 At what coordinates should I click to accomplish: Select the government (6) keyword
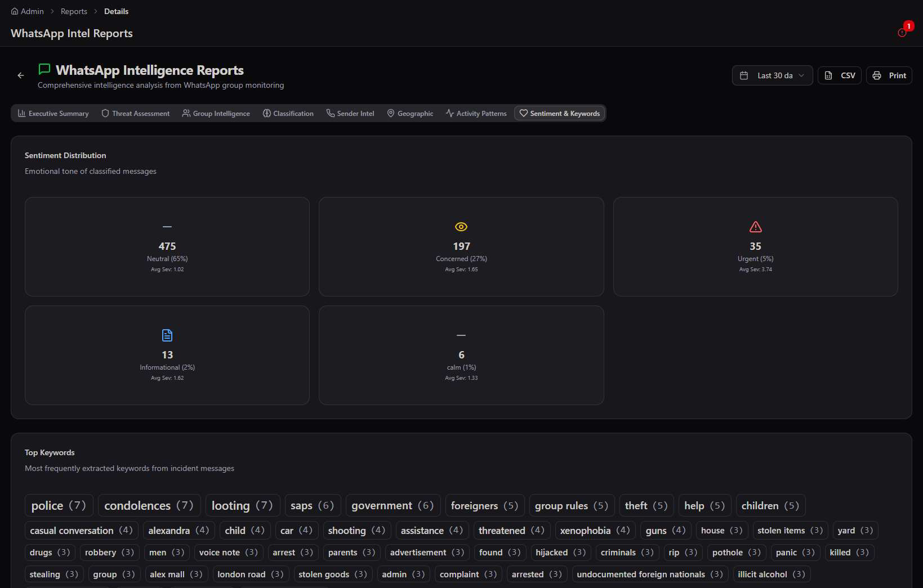click(x=393, y=505)
